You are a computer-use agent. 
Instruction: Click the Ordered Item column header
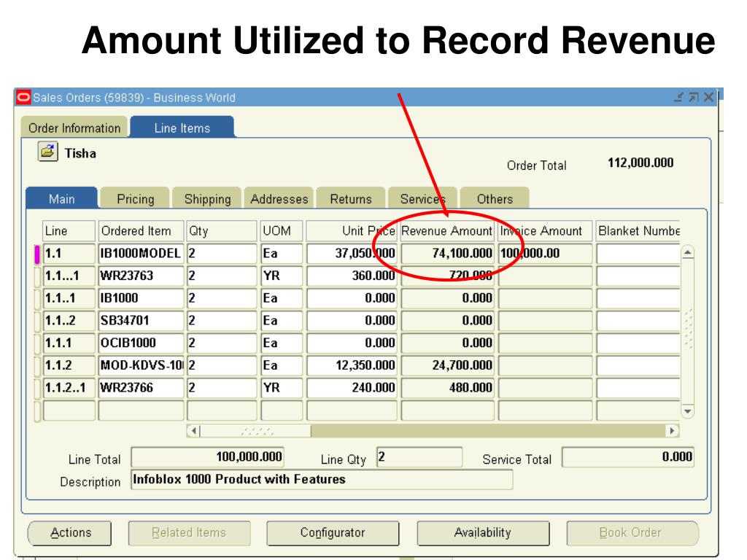click(141, 231)
